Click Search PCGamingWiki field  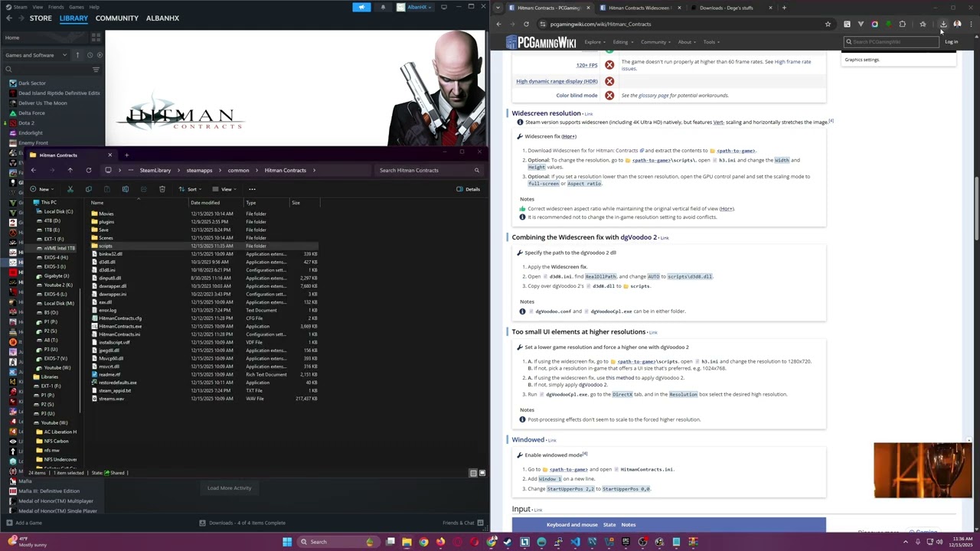(892, 42)
